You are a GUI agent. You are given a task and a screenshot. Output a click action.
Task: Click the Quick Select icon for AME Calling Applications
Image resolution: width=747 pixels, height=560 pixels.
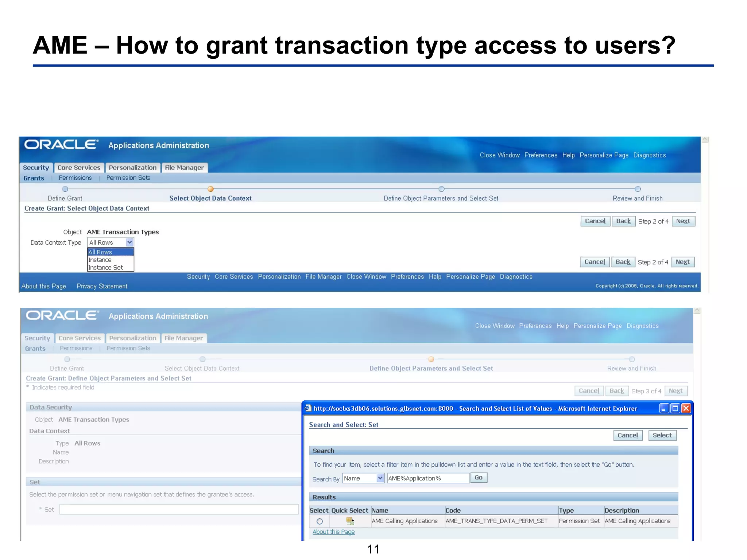coord(350,521)
